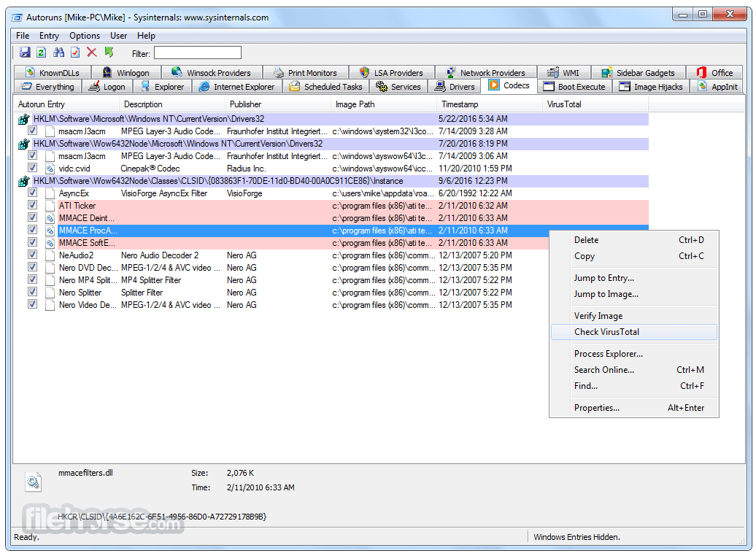Image resolution: width=756 pixels, height=556 pixels.
Task: Switch to the LSA Providers tab
Action: click(391, 73)
